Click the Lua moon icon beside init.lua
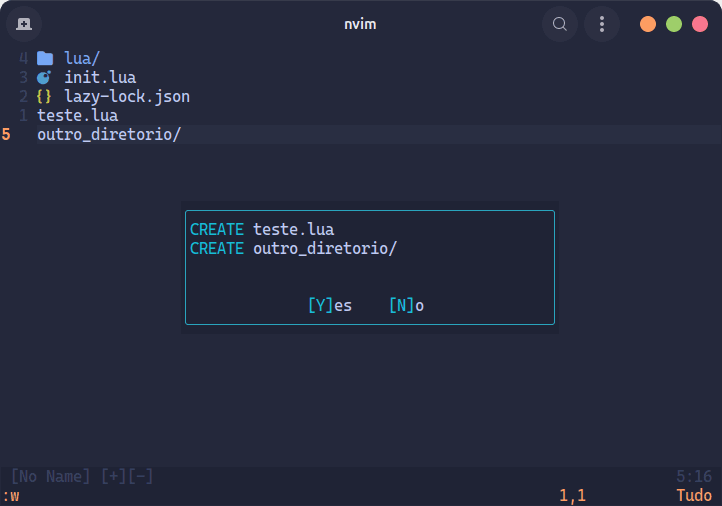 coord(44,77)
